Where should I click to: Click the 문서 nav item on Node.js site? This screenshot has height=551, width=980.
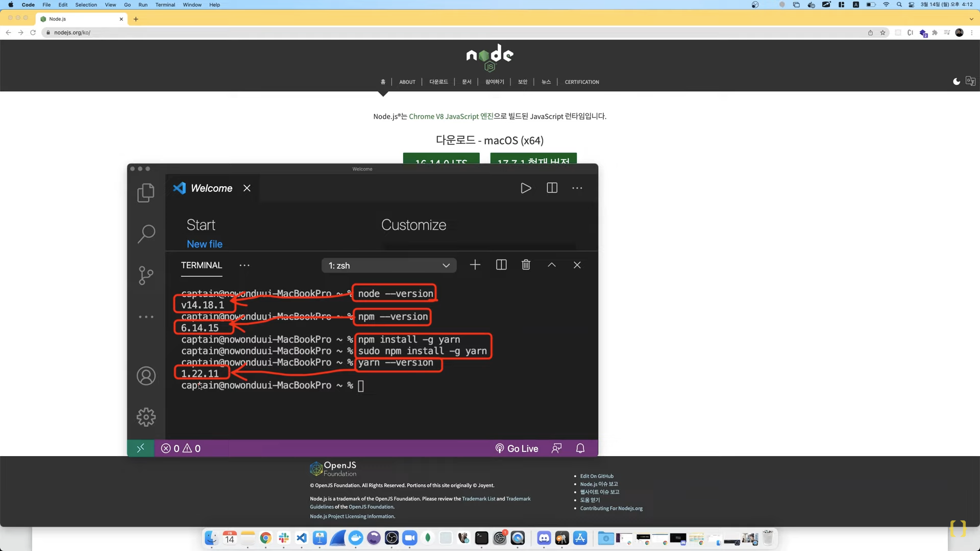click(x=467, y=82)
